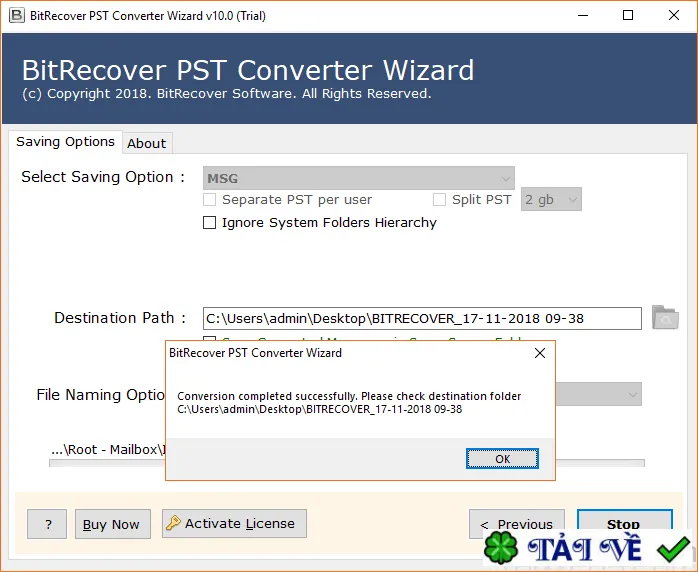Click the key icon on Activate License
Screen dimensions: 698x572
click(x=173, y=523)
